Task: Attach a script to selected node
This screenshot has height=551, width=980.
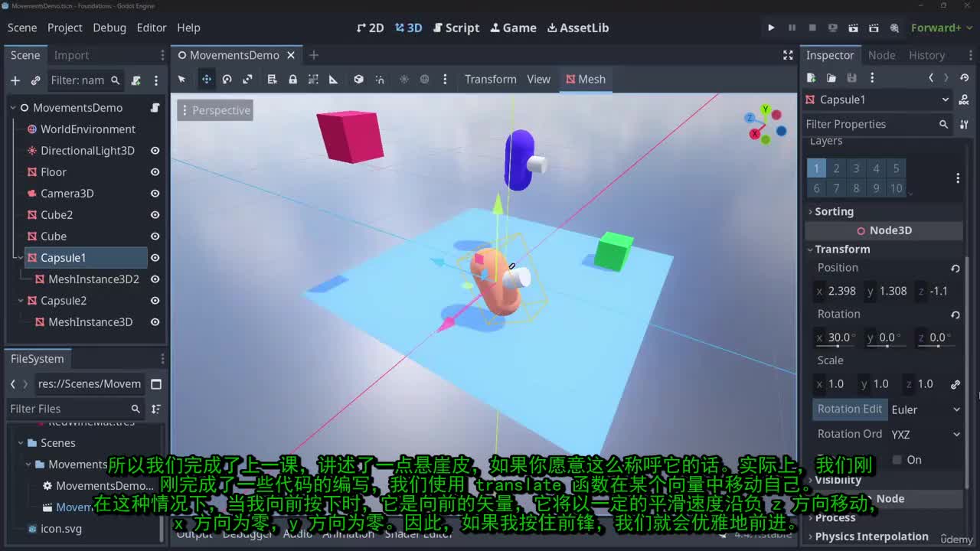Action: (x=136, y=80)
